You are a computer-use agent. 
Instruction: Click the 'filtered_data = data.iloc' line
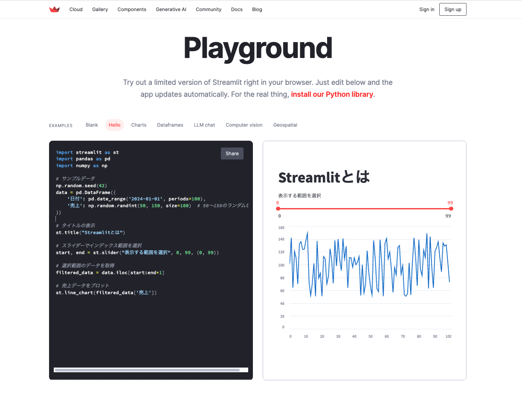click(110, 272)
